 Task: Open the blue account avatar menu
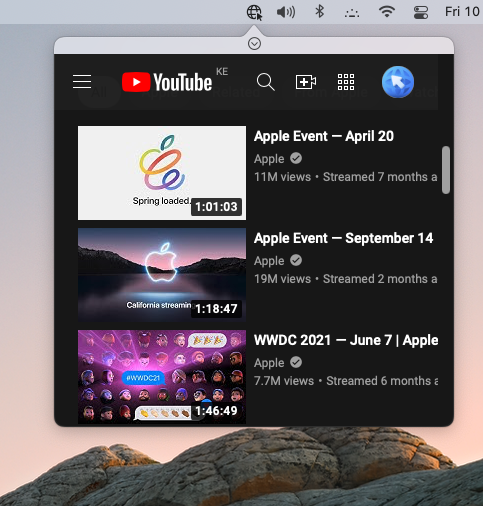pos(398,82)
